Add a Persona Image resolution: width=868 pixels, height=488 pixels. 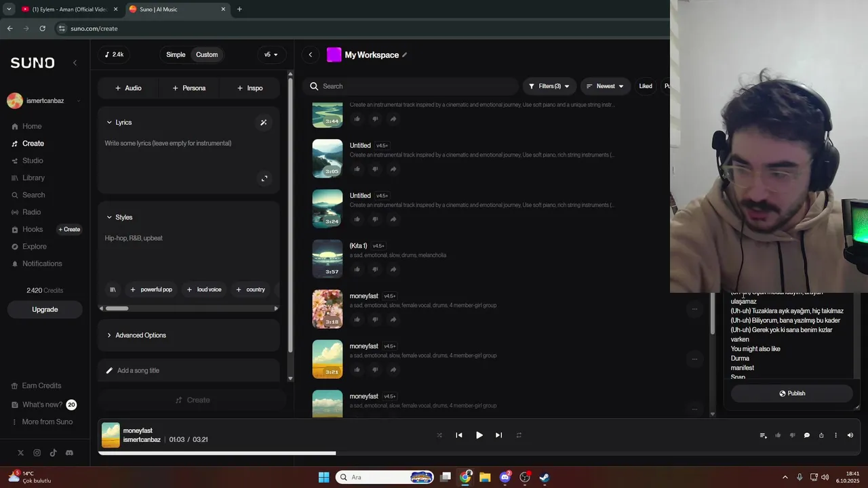pos(189,88)
